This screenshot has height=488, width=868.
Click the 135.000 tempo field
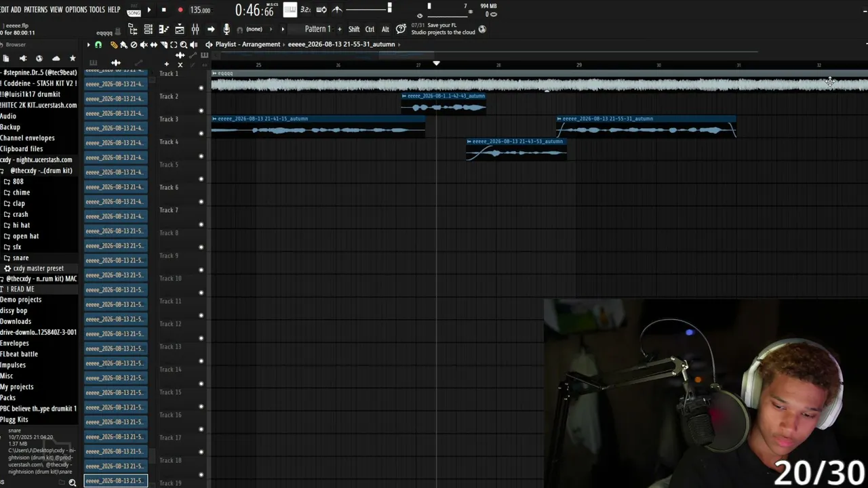(x=200, y=10)
